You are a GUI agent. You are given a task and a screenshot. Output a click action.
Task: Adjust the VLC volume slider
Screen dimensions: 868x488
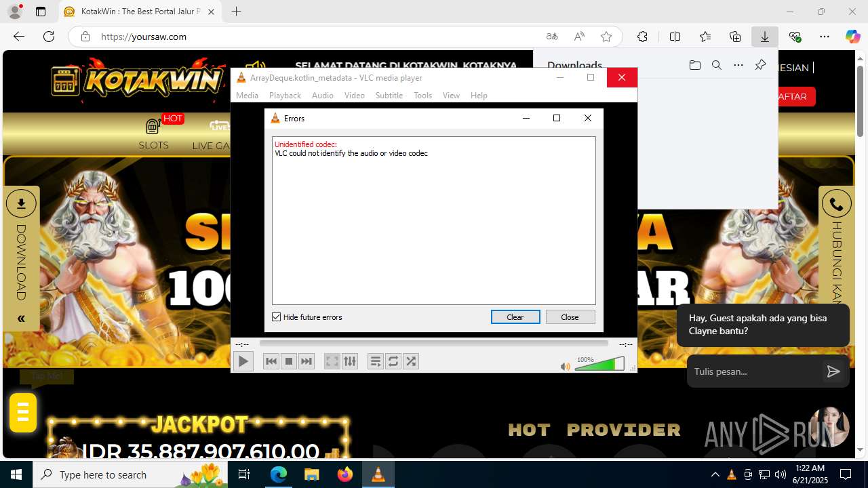[599, 365]
